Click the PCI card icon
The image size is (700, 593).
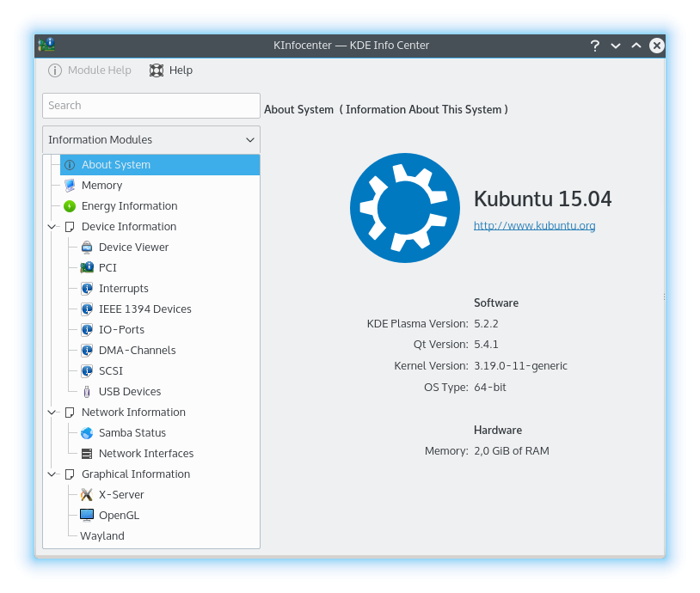[87, 268]
